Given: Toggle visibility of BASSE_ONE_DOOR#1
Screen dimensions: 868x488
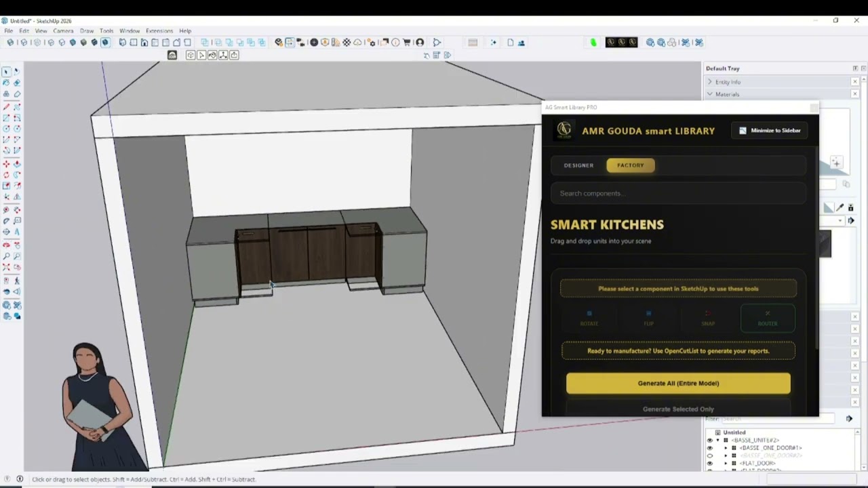Looking at the screenshot, I should 710,448.
